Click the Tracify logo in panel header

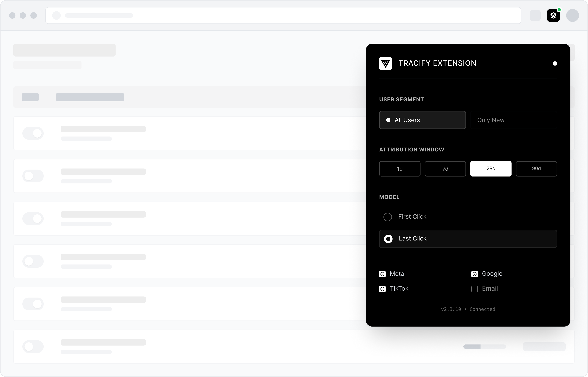coord(385,63)
